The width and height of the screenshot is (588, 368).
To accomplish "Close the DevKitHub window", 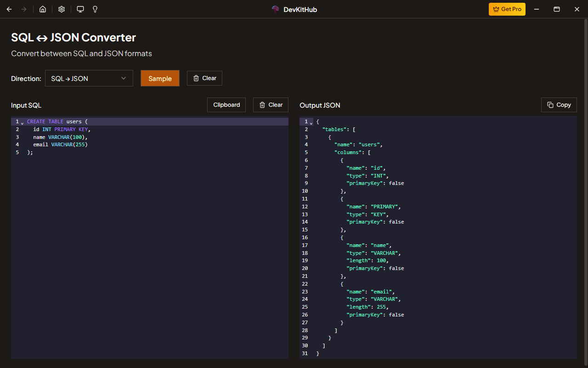I will tap(577, 9).
